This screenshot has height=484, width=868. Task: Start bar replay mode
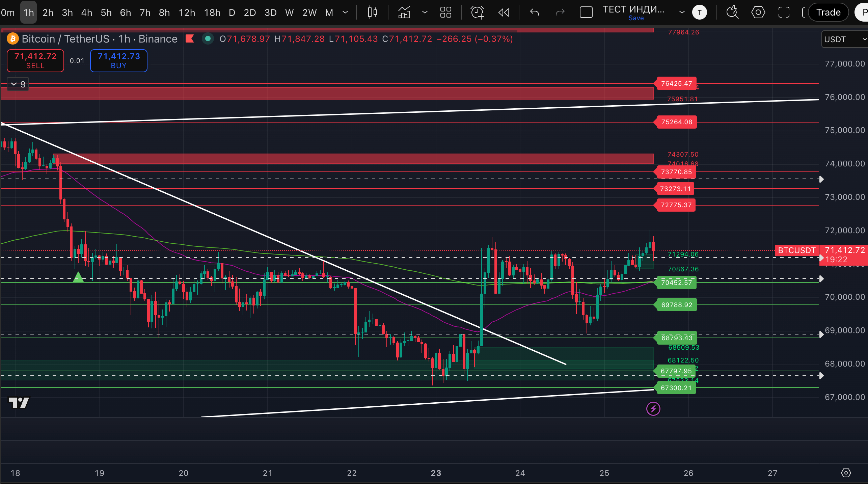click(504, 12)
